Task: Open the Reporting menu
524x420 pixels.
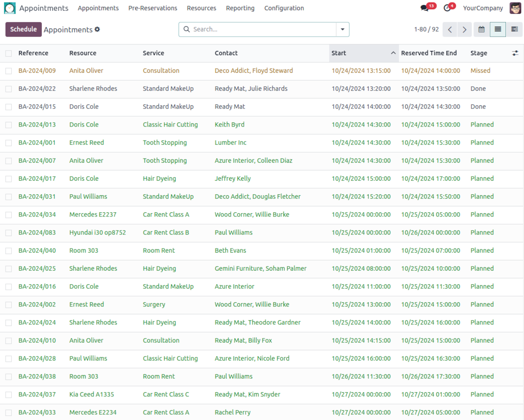Action: point(240,8)
